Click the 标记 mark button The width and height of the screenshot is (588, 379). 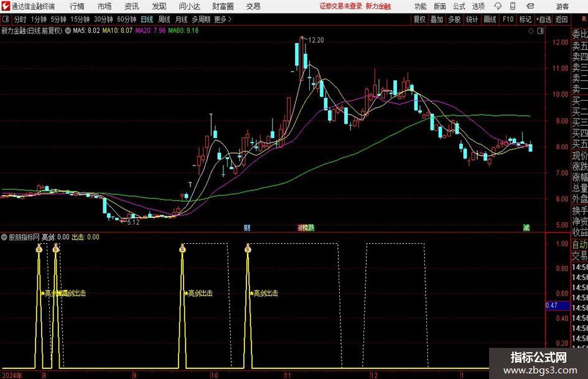click(x=525, y=19)
